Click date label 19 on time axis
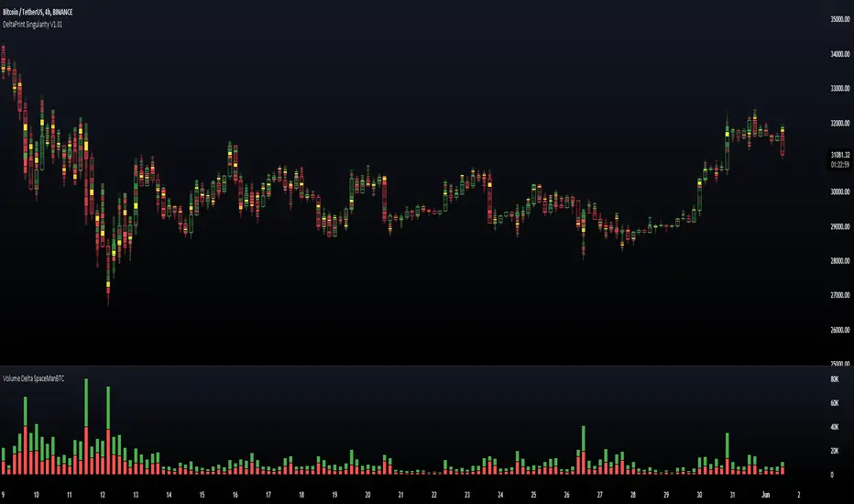Viewport: 854px width, 504px height. click(x=334, y=495)
